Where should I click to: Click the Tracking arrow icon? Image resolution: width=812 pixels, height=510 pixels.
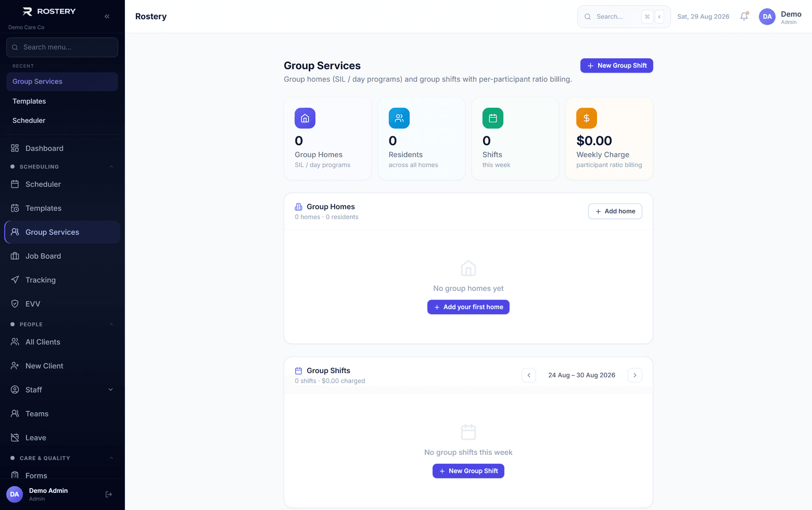[15, 280]
